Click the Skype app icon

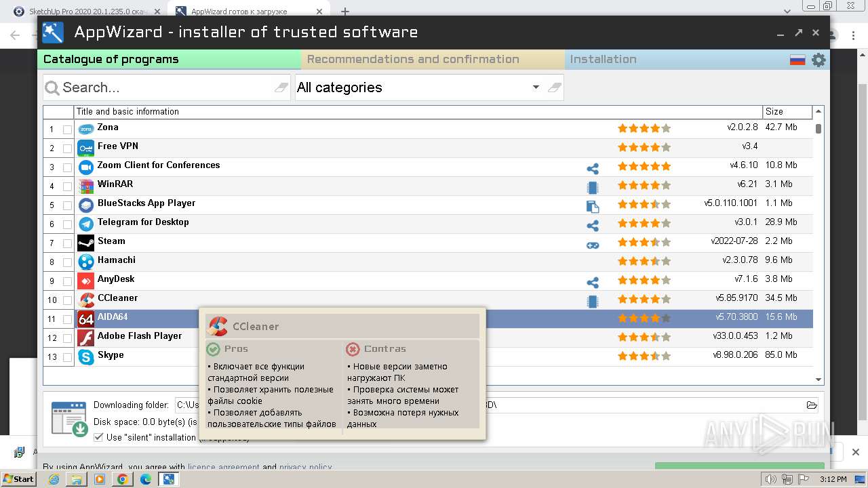click(x=86, y=357)
